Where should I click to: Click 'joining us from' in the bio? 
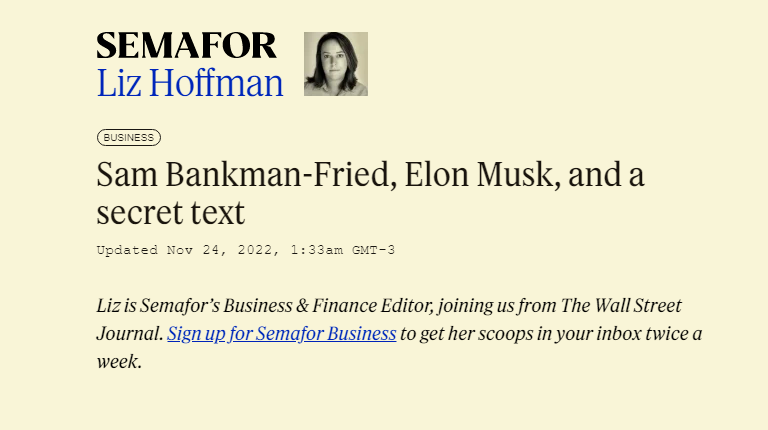point(497,306)
